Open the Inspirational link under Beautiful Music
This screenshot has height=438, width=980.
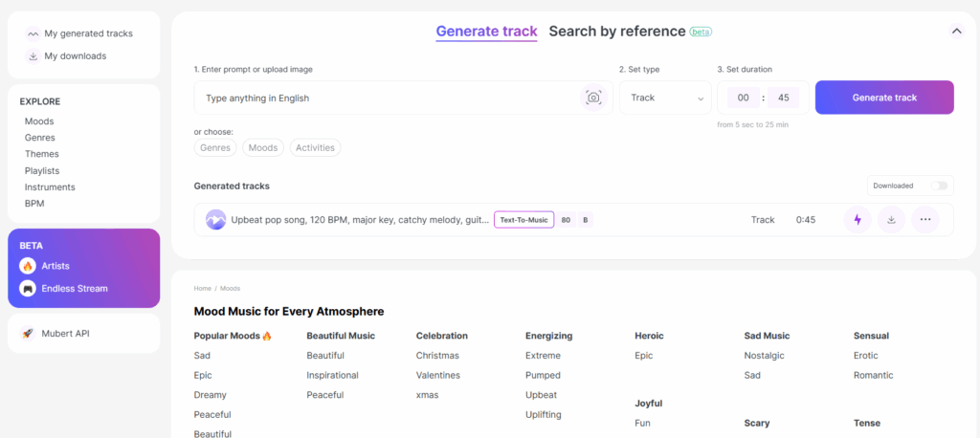[332, 376]
